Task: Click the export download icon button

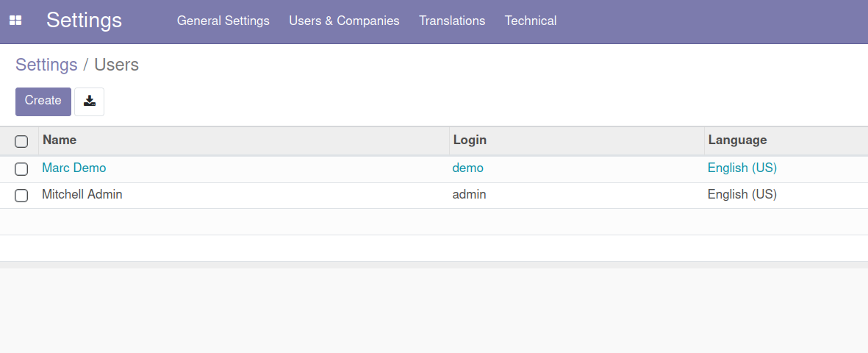Action: [89, 101]
